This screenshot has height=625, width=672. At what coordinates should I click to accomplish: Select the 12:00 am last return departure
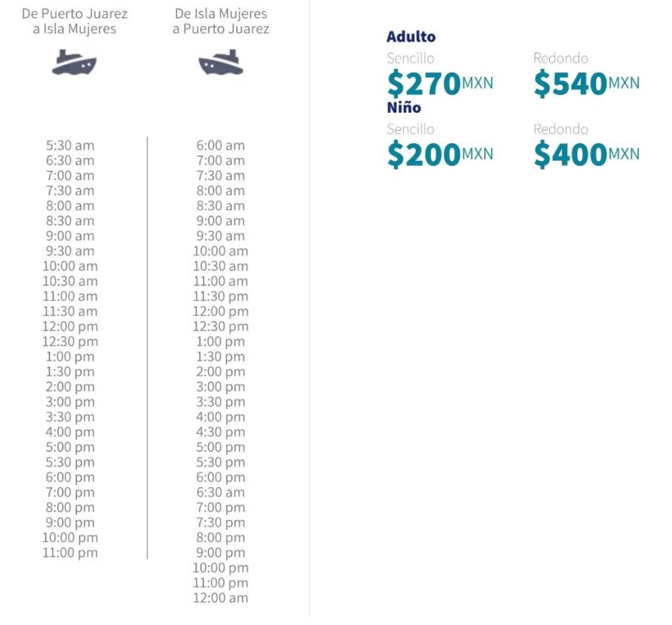click(221, 598)
